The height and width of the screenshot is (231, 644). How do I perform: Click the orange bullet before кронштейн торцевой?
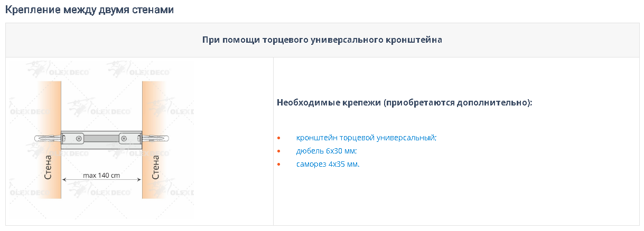[278, 139]
